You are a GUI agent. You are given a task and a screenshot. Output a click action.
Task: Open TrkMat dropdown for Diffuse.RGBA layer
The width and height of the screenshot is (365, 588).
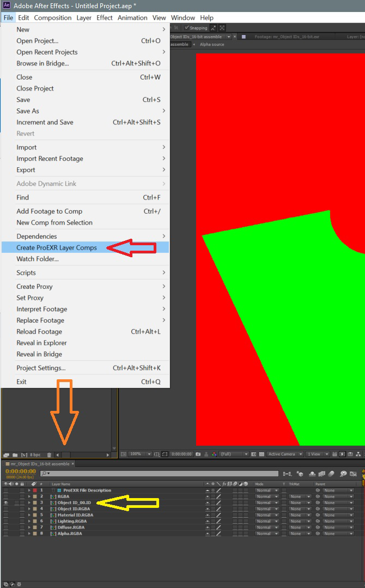pos(300,528)
